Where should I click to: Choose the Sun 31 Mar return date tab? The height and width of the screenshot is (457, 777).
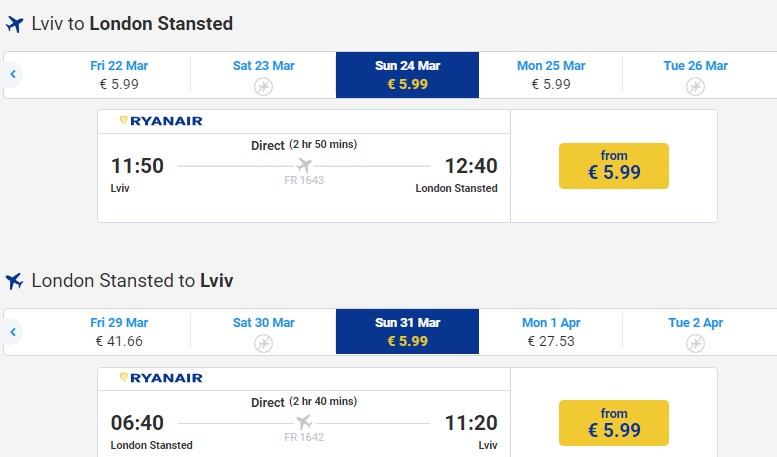click(407, 332)
